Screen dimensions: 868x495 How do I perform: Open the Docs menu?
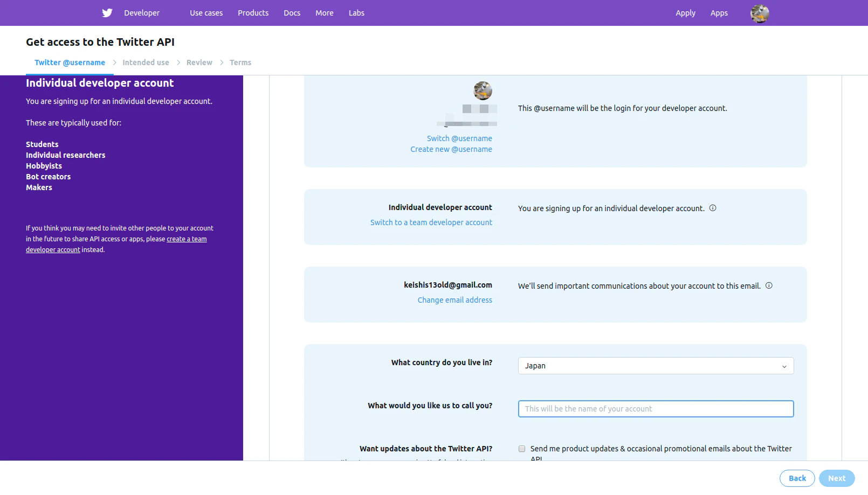coord(292,13)
